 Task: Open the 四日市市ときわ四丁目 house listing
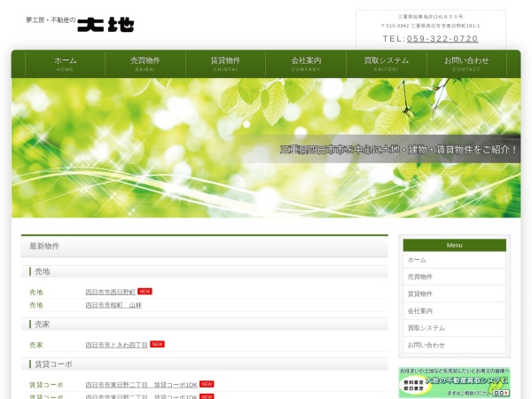click(116, 345)
